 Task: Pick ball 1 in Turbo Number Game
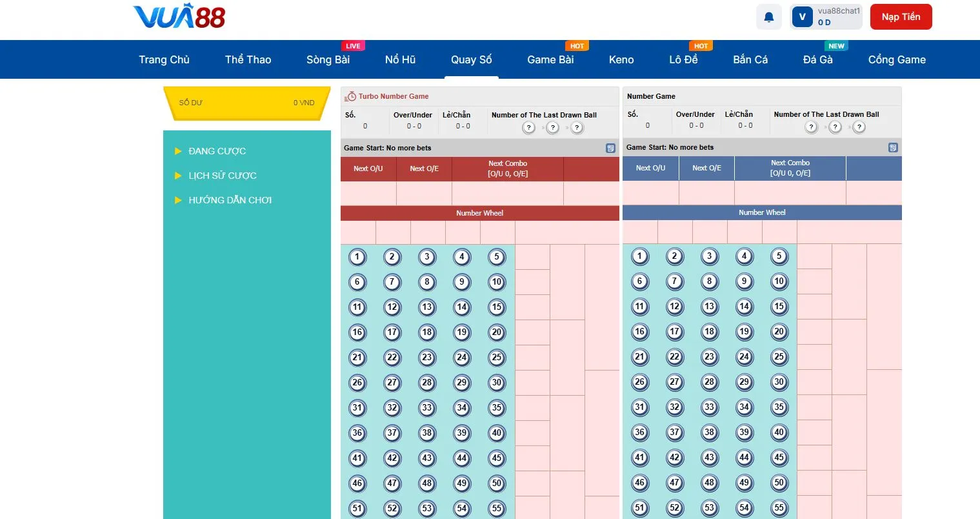coord(357,257)
